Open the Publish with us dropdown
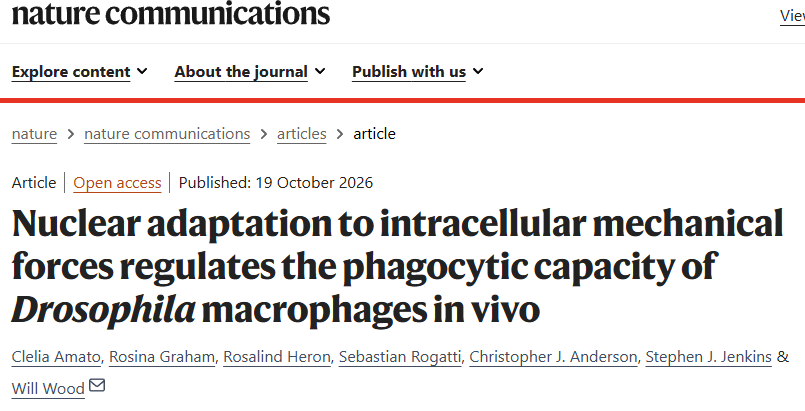 pos(418,72)
